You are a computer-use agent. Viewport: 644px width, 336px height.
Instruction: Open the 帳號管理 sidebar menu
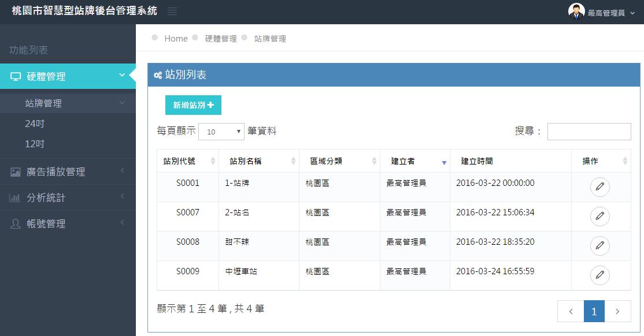68,223
